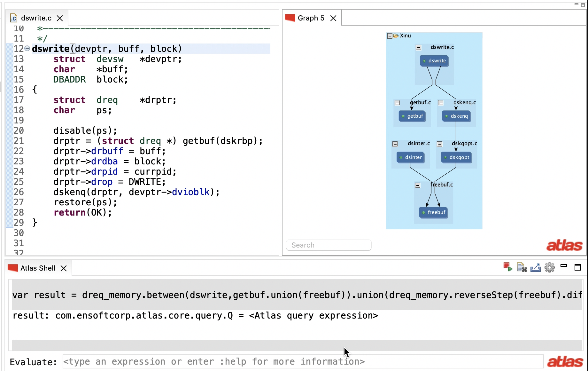Collapse the getbuf.c graph container
Viewport: 588px width, 371px height.
pyautogui.click(x=397, y=103)
